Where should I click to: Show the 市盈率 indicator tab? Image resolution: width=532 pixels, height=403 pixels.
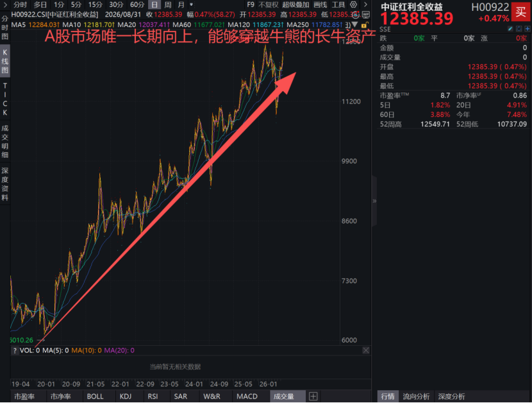coord(24,396)
